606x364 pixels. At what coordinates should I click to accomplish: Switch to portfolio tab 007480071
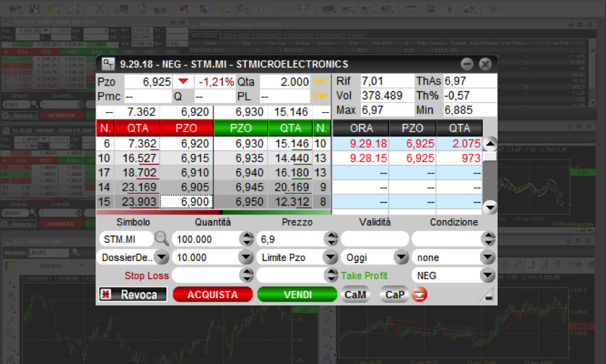[x=269, y=35]
